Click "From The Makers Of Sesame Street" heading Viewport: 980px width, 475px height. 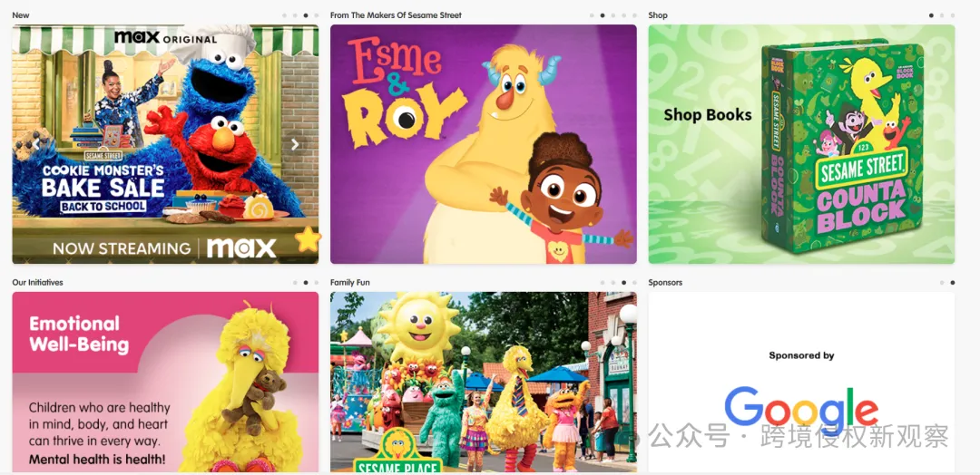[396, 15]
